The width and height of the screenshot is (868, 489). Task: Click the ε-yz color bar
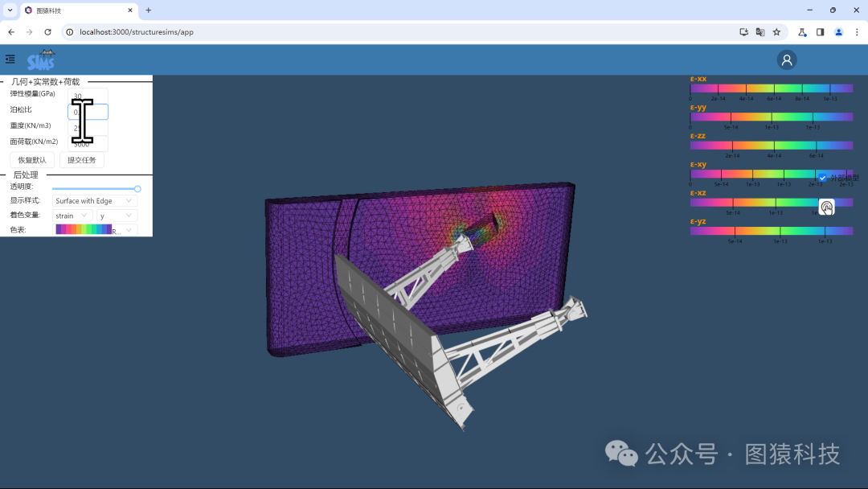771,231
